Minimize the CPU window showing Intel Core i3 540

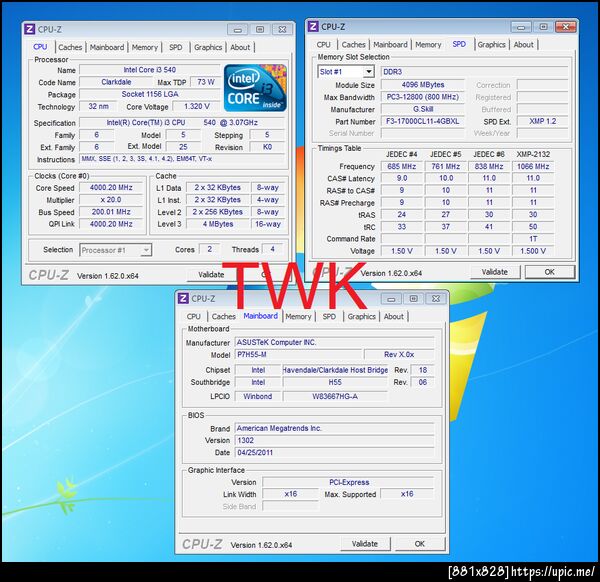pos(237,29)
